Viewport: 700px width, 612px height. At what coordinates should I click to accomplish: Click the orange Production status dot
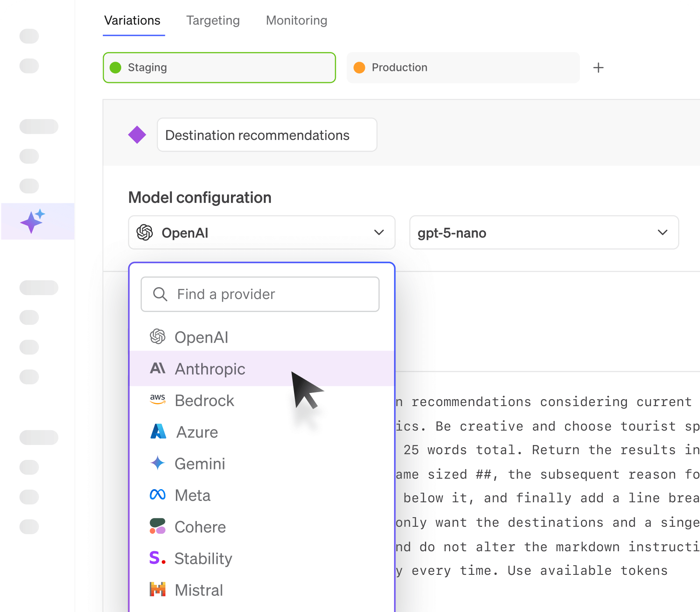pos(359,67)
